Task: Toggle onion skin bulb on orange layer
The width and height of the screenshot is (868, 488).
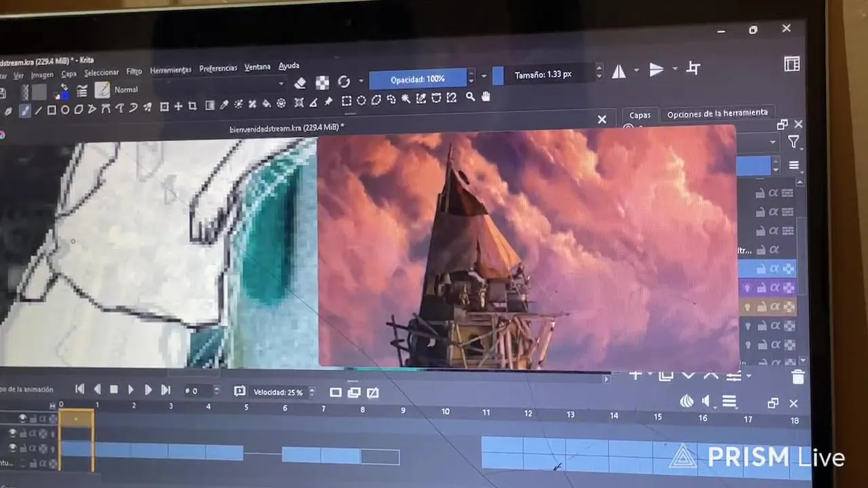Action: coord(748,306)
